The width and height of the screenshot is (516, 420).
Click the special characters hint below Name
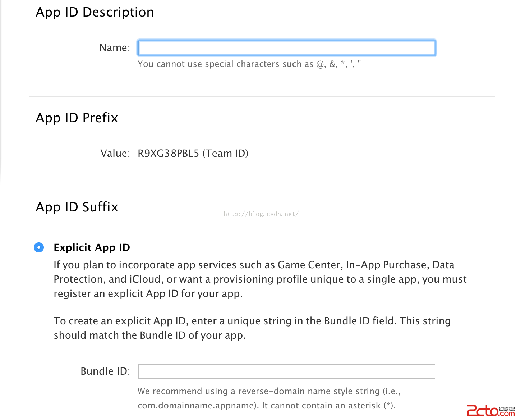point(249,64)
